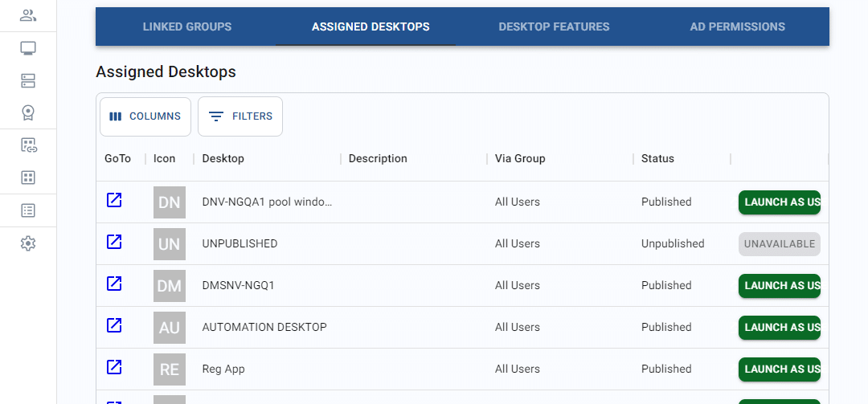Open the grid apps icon in sidebar
The image size is (868, 404).
(27, 178)
